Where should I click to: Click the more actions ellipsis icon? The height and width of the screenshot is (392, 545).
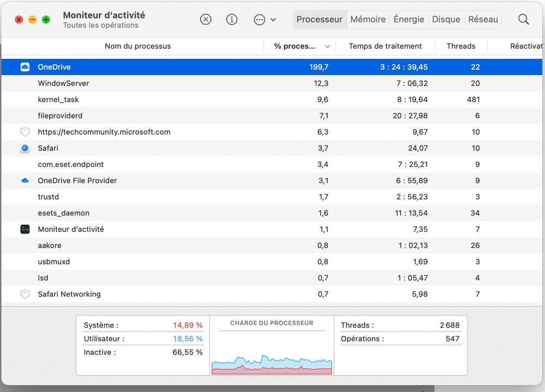click(259, 20)
